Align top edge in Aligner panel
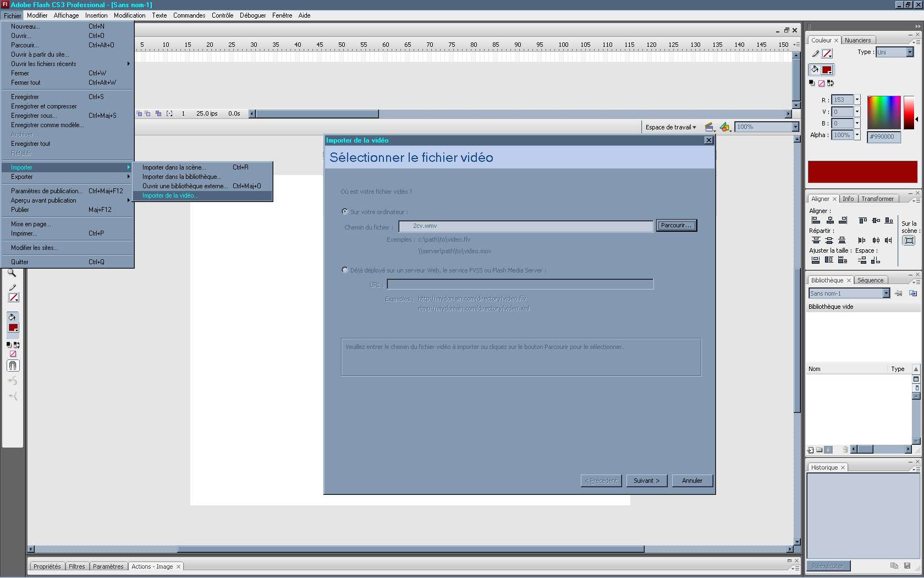This screenshot has width=924, height=578. pos(862,220)
